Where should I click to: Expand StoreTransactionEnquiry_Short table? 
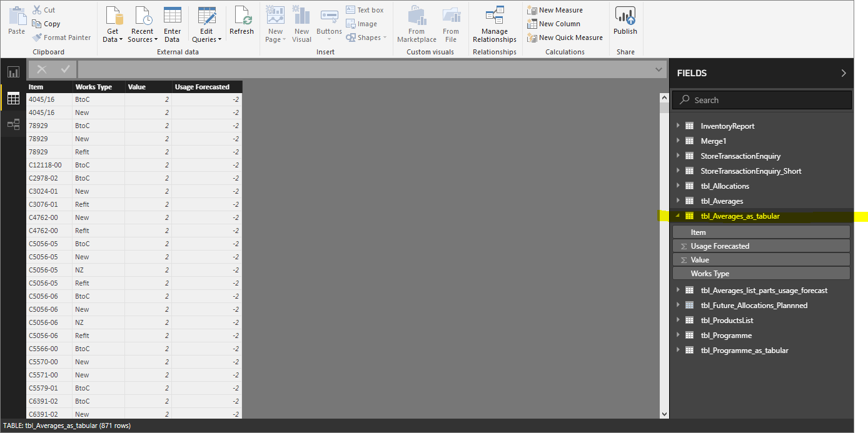point(678,171)
